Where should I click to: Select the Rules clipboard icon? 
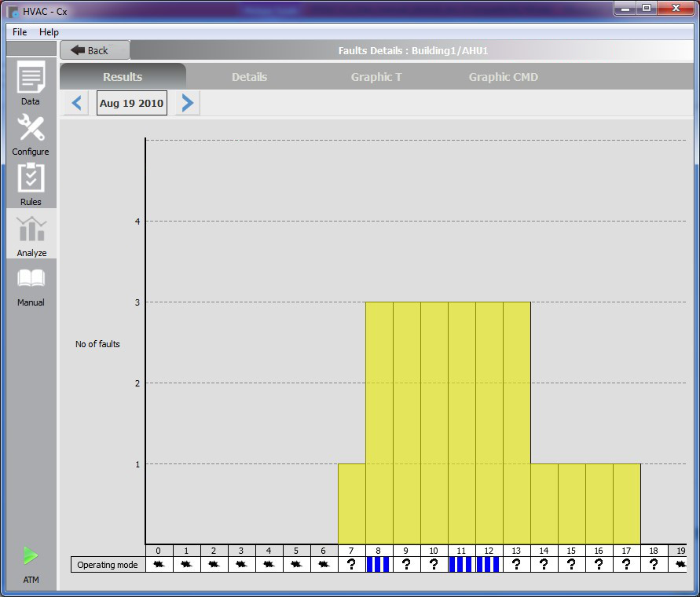[x=31, y=183]
